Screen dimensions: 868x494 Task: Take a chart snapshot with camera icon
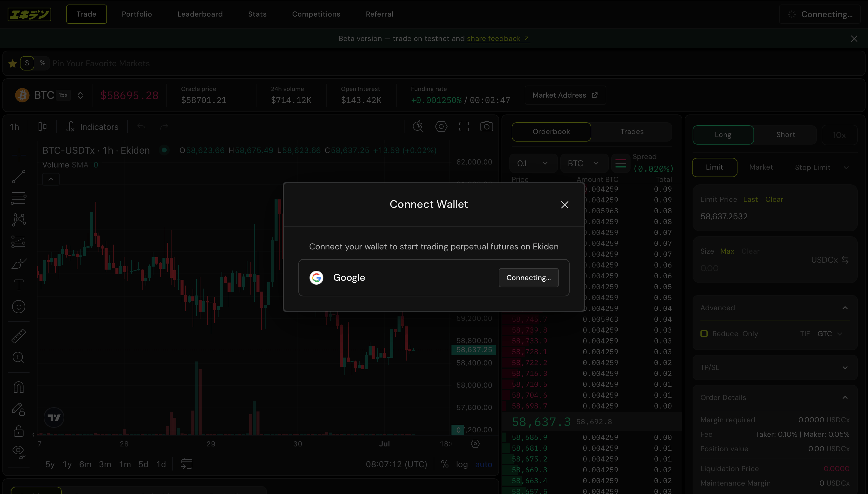tap(487, 127)
